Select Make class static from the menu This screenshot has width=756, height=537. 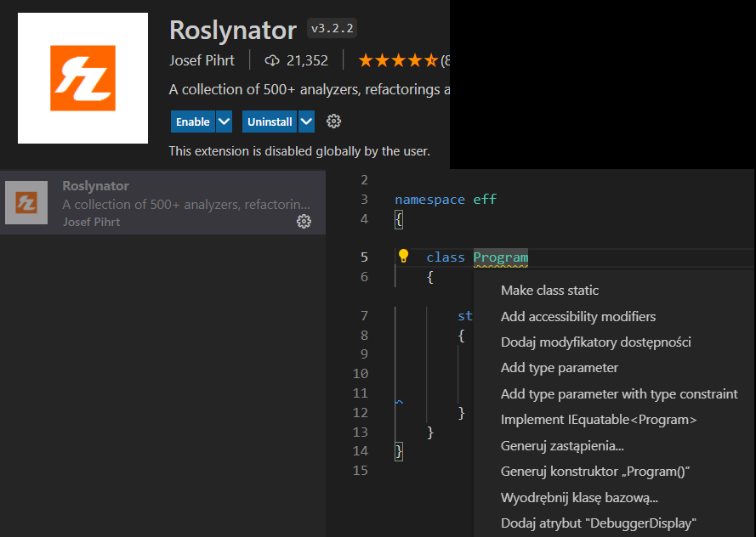(x=549, y=290)
